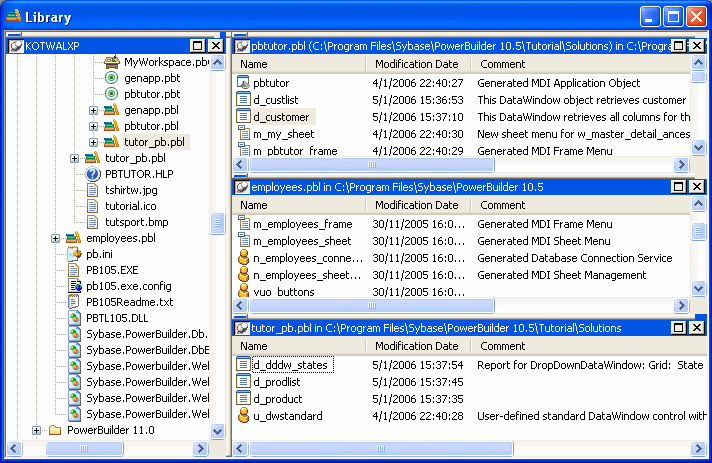Expand the highlighted tutor_pb.pbl node
712x463 pixels.
tap(93, 143)
